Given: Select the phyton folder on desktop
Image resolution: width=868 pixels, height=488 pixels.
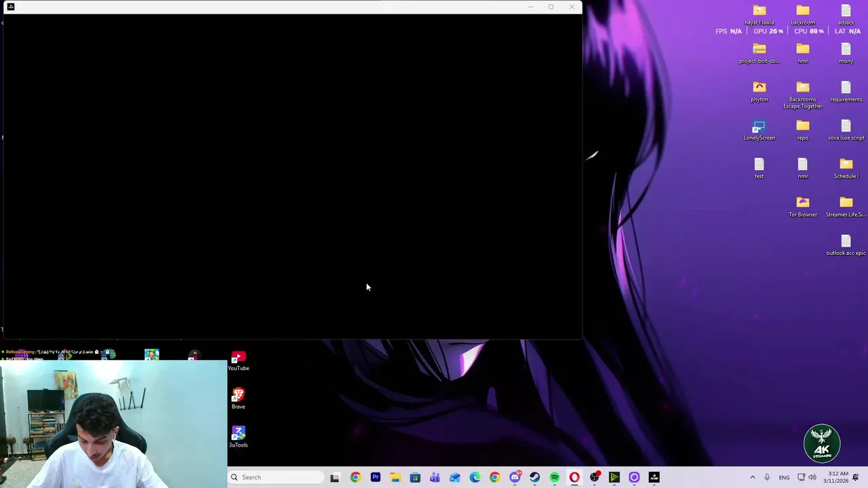Looking at the screenshot, I should 759,92.
